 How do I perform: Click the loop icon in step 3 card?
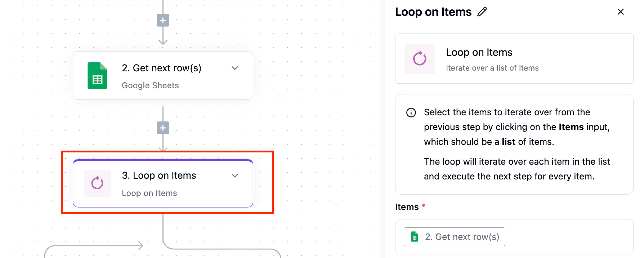coord(97,183)
